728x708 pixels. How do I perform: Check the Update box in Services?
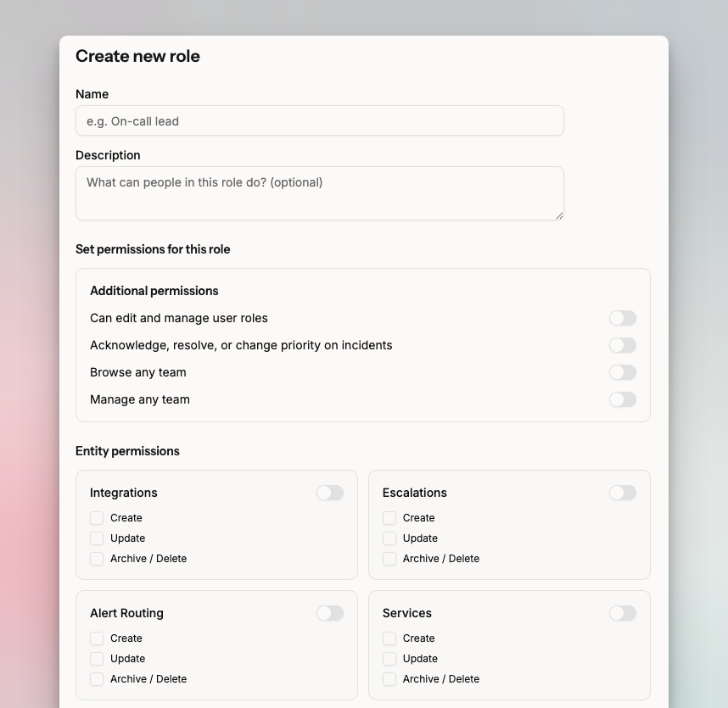[x=389, y=659]
